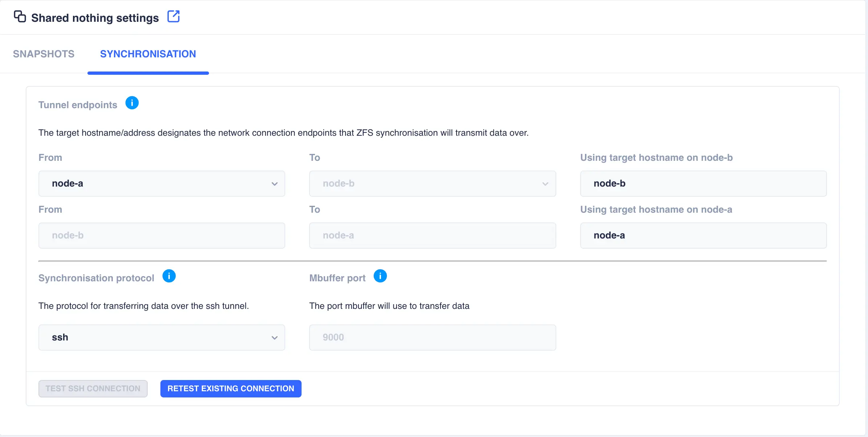
Task: Click the Mbuffer port info icon
Action: coord(380,276)
